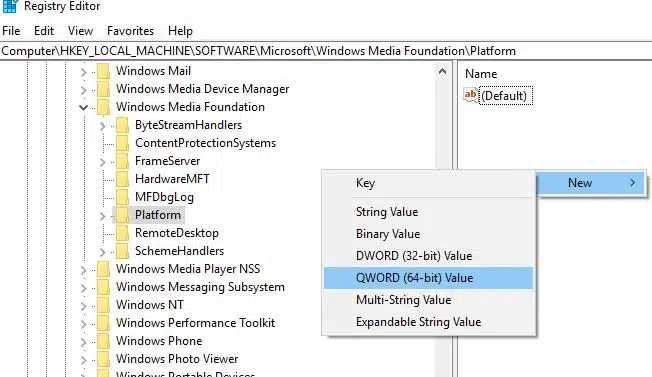Screen dimensions: 652x377
Task: Expand the ByteStreamHandlers key
Action: [103, 126]
